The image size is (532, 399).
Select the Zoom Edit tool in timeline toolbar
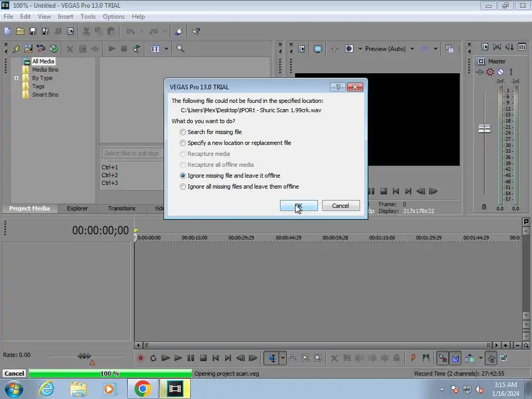click(x=317, y=358)
